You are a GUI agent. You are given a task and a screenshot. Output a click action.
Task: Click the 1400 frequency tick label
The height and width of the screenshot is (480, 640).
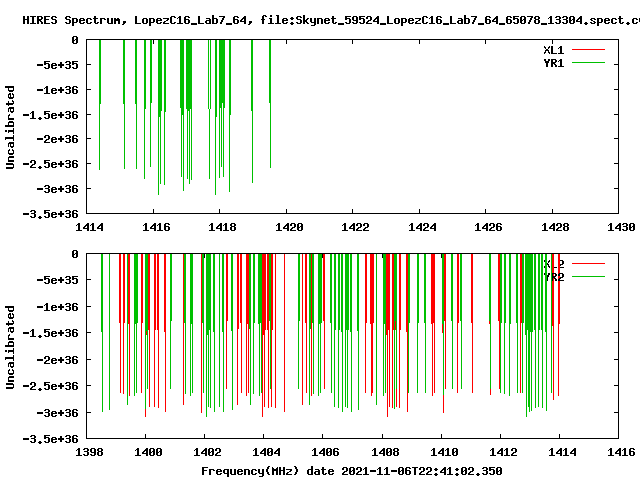[x=148, y=452]
